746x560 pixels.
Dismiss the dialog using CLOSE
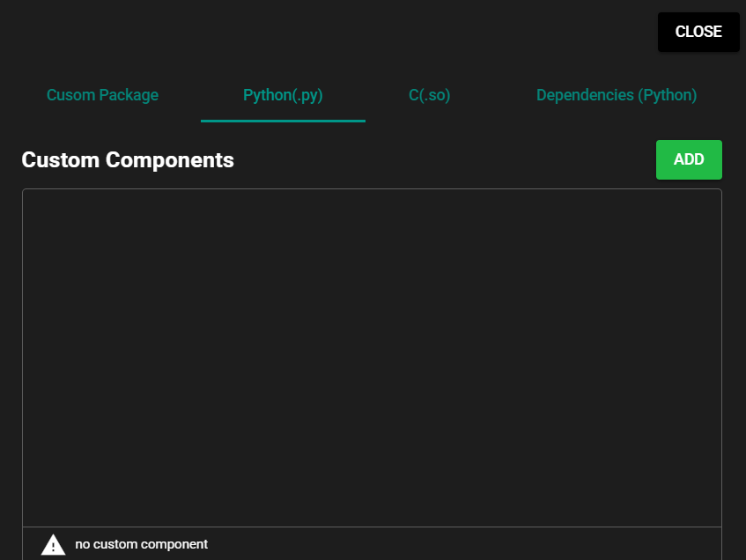[x=698, y=32]
